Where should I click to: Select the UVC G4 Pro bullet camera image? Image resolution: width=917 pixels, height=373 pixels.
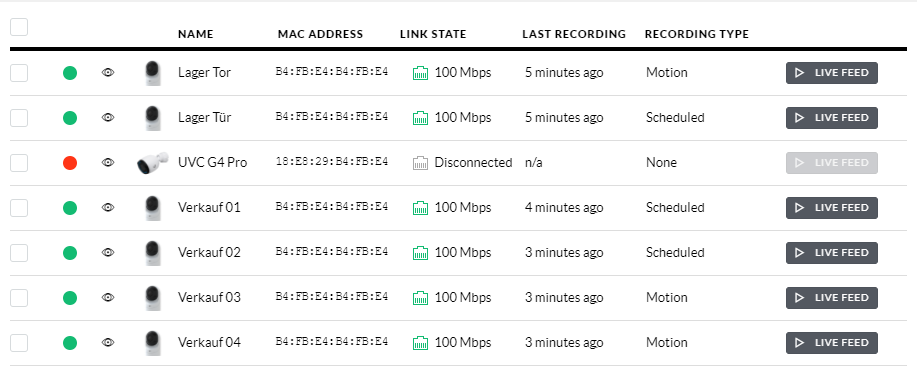(x=153, y=163)
